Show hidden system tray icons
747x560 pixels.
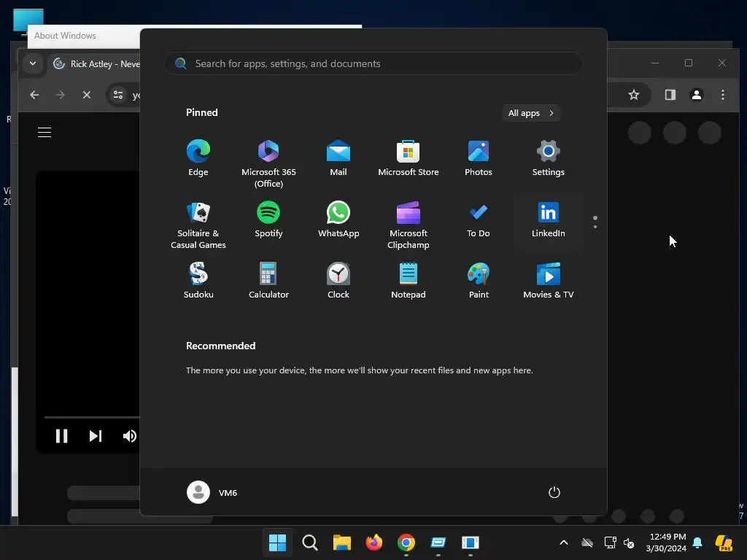pyautogui.click(x=564, y=542)
